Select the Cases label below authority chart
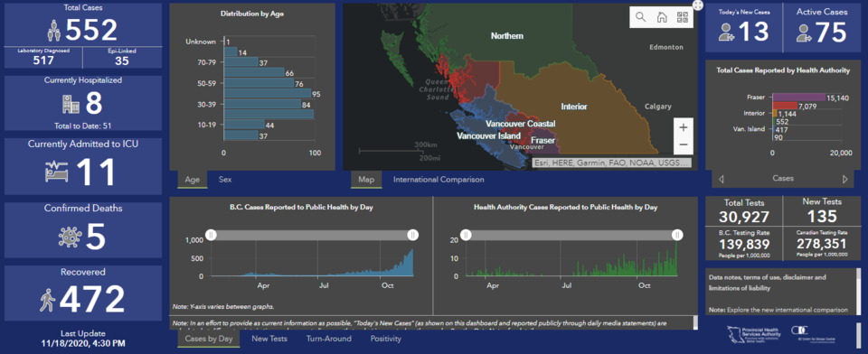 click(783, 179)
